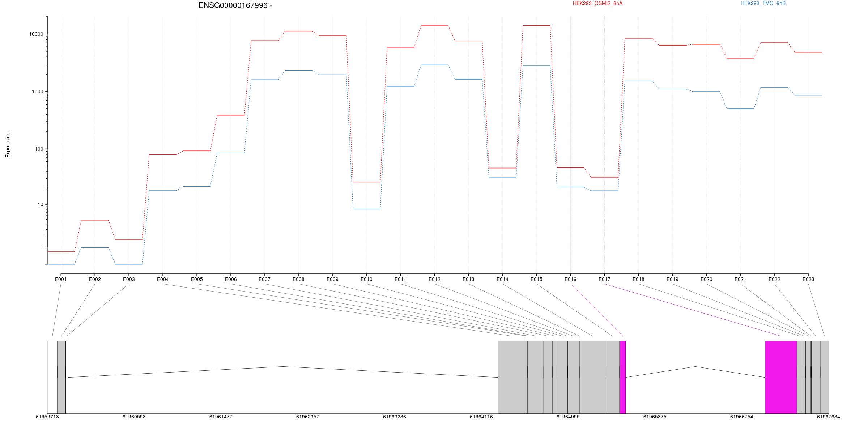Screen dimensions: 868x434
Task: Click the narrow magenta exon block E016
Action: (x=622, y=377)
